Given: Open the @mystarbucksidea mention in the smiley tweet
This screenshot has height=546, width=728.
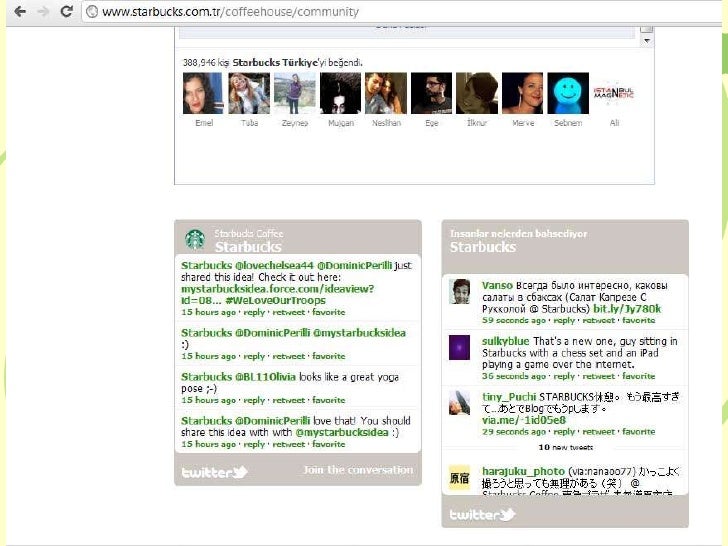Looking at the screenshot, I should pos(359,332).
